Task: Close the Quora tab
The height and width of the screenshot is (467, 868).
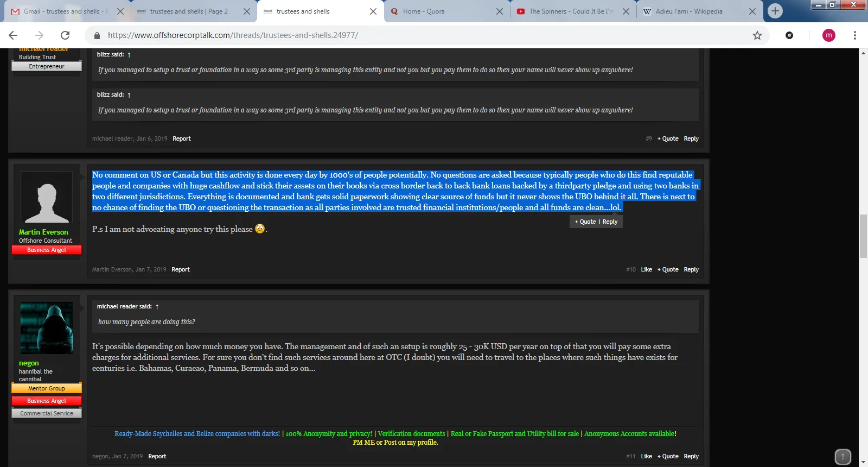Action: click(500, 11)
